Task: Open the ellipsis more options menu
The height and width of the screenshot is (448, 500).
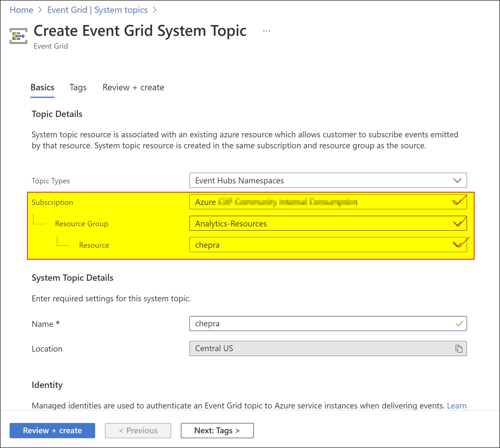Action: 267,31
